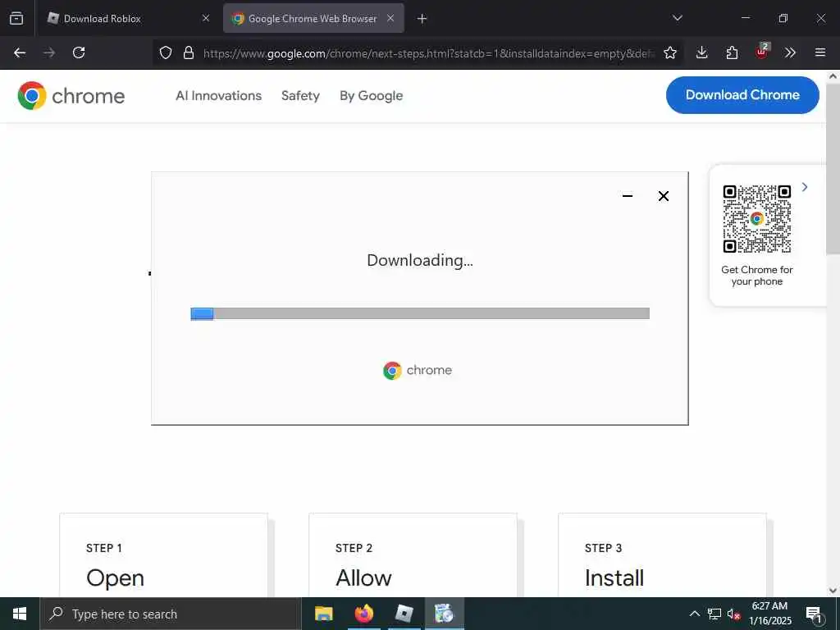Close the Google Chrome Web Browser tab
Image resolution: width=840 pixels, height=630 pixels.
tap(390, 18)
